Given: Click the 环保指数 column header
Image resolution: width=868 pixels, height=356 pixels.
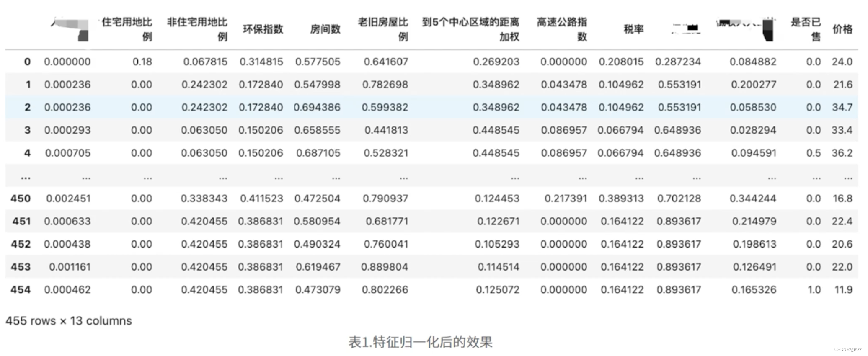Looking at the screenshot, I should (263, 29).
